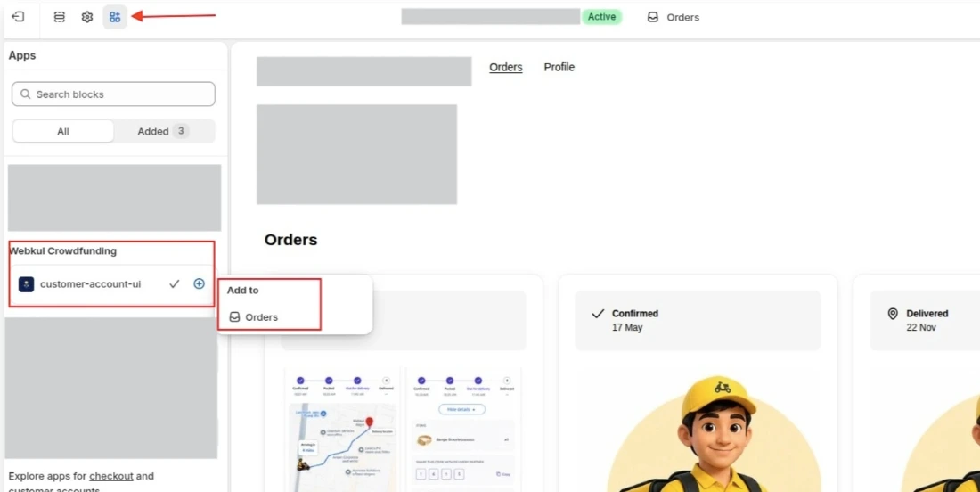The image size is (980, 492).
Task: Click the Delivered location pin icon
Action: (x=893, y=313)
